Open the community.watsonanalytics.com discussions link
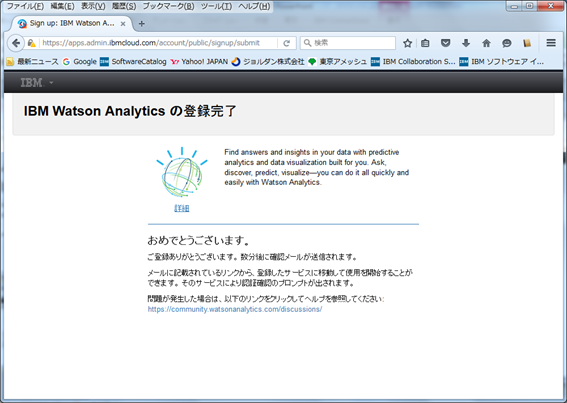 tap(235, 309)
